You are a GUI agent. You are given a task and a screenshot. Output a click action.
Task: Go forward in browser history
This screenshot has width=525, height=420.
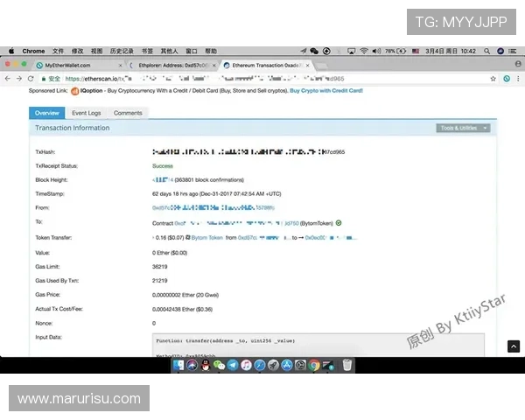[19, 79]
